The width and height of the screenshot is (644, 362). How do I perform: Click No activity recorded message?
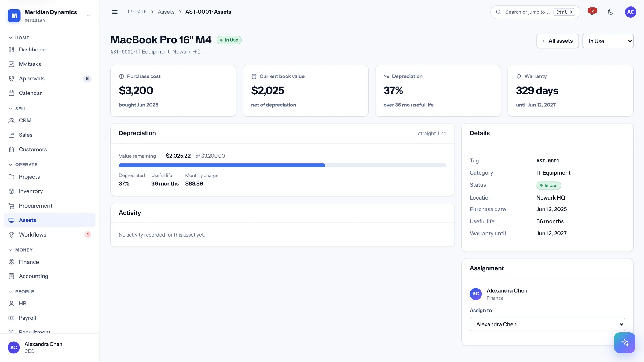pyautogui.click(x=162, y=235)
